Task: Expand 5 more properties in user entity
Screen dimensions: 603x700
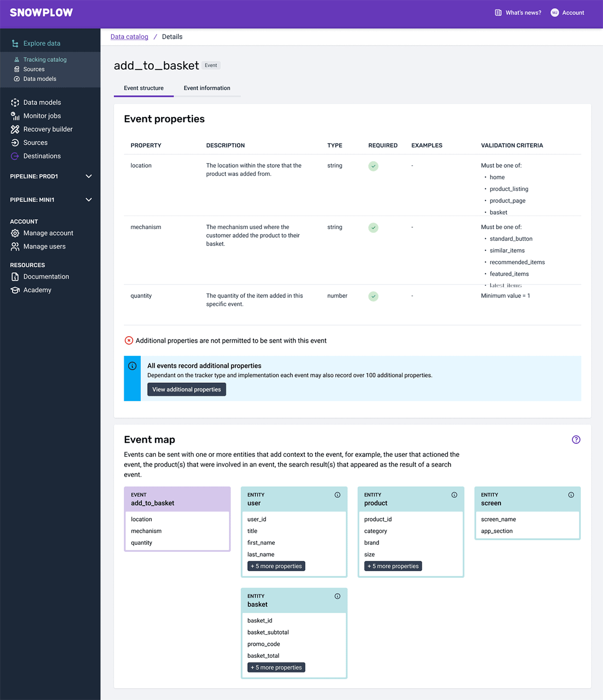Action: point(276,566)
